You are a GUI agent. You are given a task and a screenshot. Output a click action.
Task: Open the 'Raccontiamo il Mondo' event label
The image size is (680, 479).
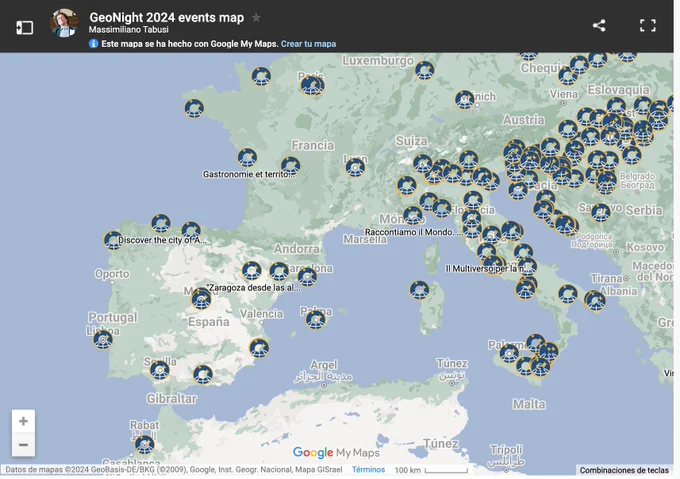[414, 232]
